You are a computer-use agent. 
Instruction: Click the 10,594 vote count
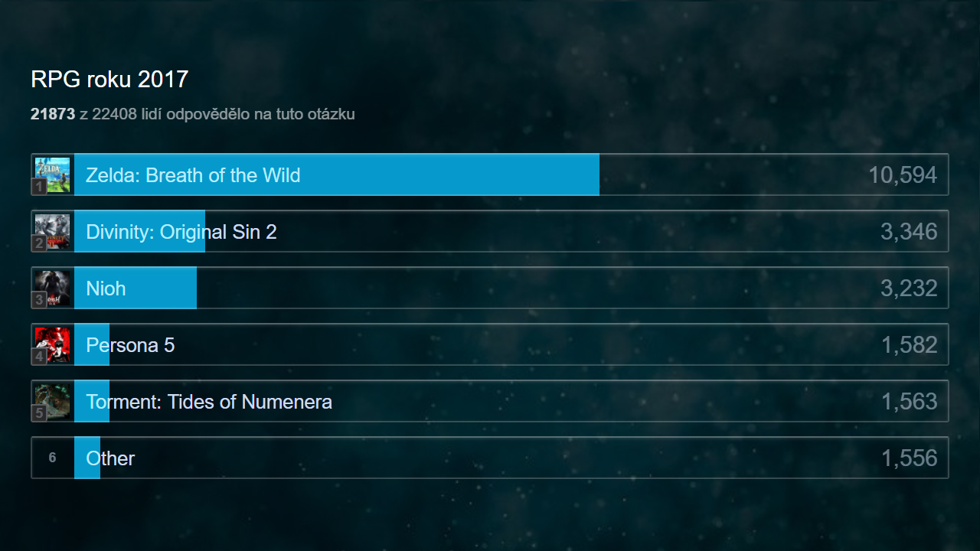[902, 175]
